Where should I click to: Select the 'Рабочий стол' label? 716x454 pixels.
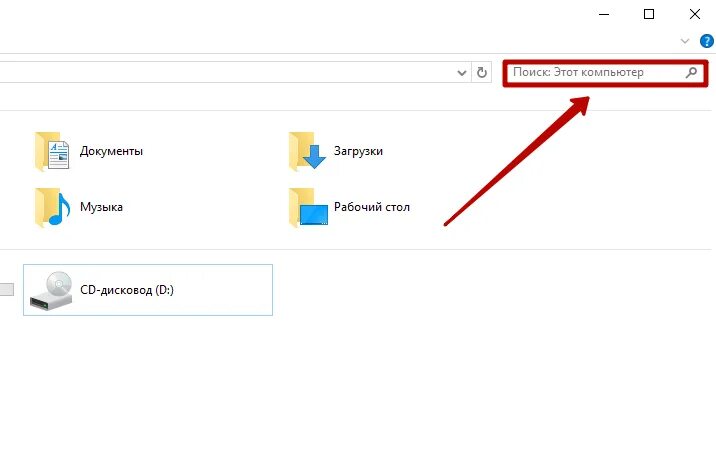(372, 207)
